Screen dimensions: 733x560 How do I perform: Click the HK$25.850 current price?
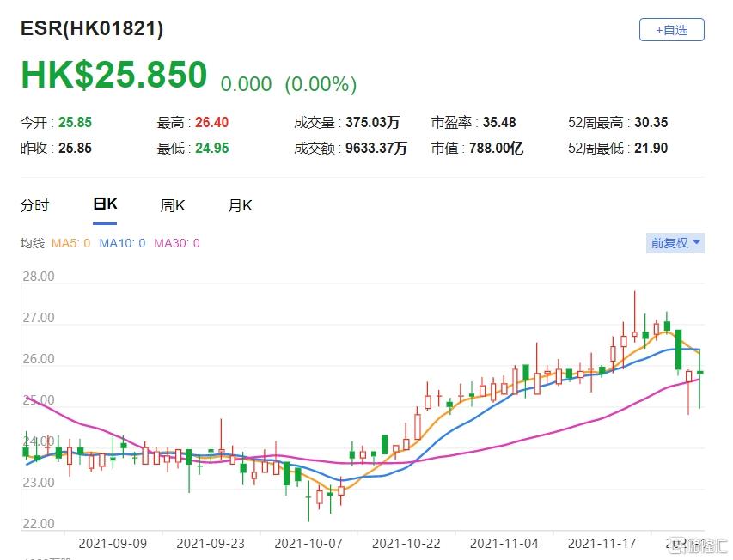pos(114,75)
